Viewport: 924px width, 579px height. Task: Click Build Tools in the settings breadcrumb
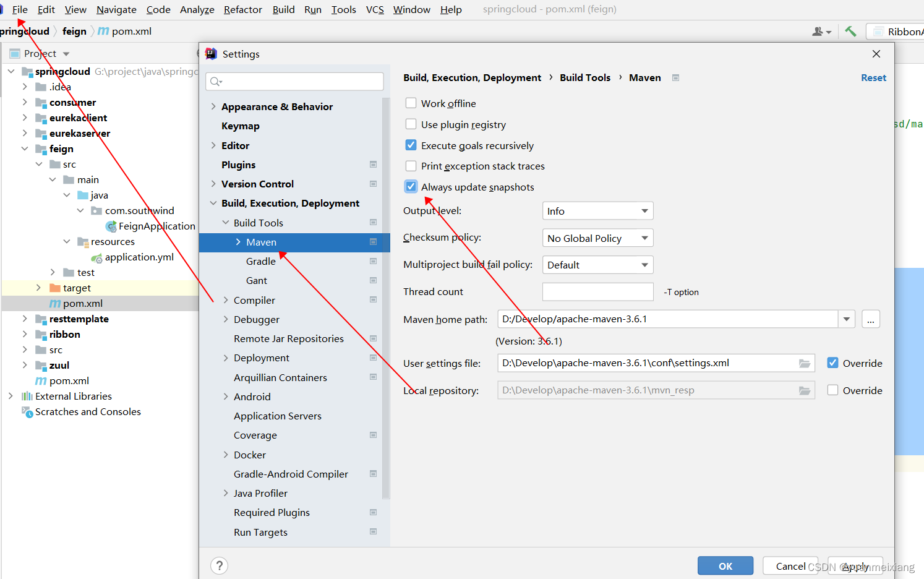pos(585,77)
